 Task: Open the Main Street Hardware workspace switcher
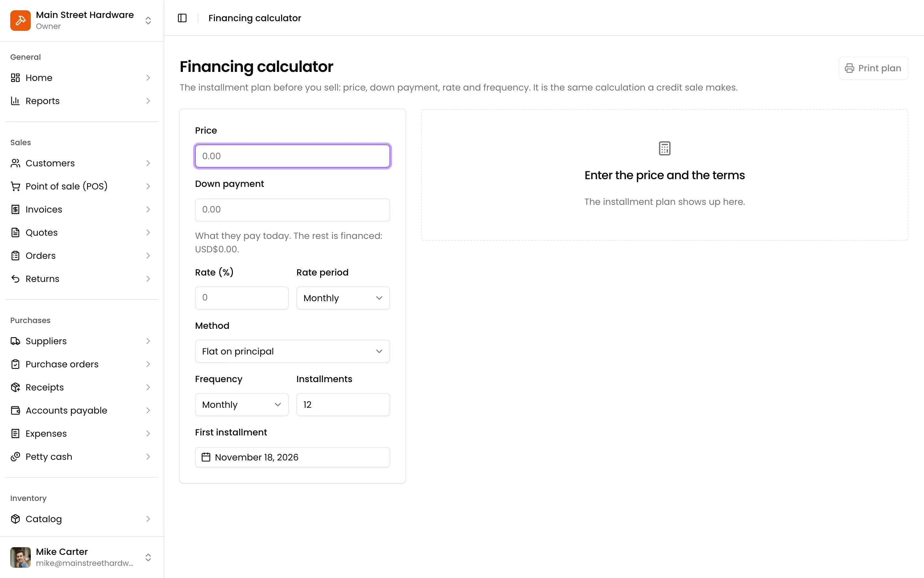coord(148,20)
